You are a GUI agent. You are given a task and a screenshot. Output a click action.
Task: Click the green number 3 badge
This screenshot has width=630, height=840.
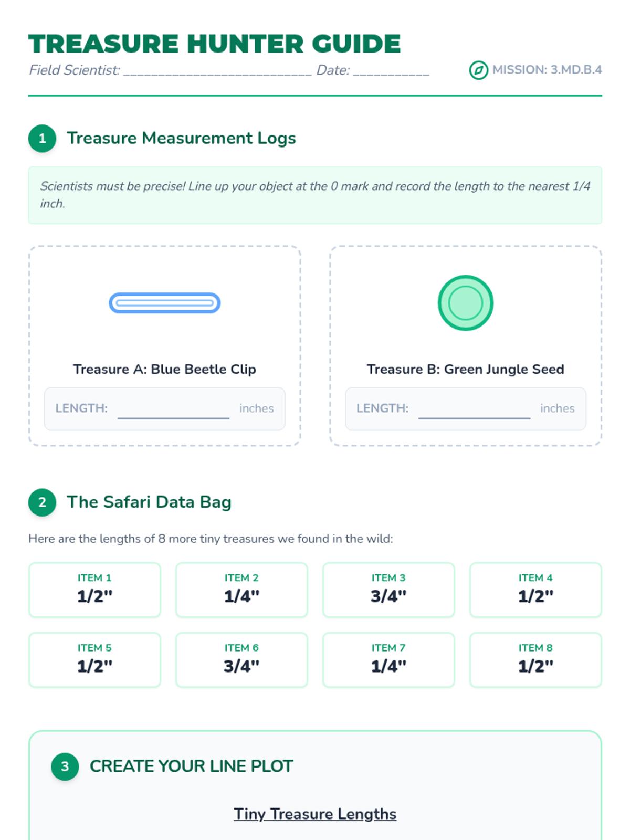[x=65, y=766]
